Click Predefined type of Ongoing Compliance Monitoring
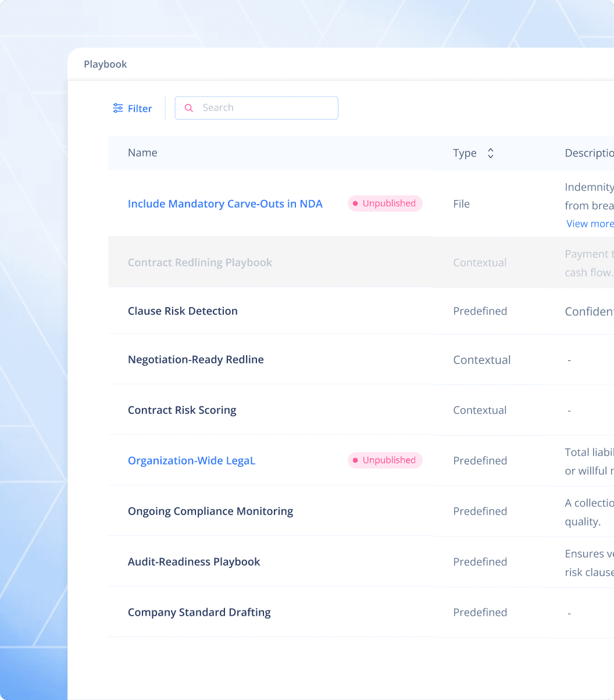Viewport: 614px width, 700px height. coord(480,511)
